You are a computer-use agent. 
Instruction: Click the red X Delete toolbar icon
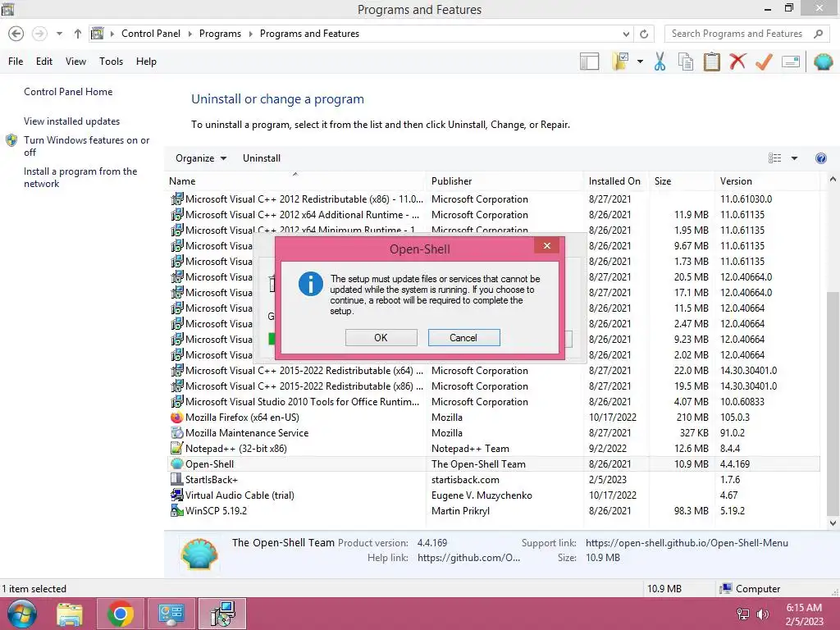coord(737,61)
